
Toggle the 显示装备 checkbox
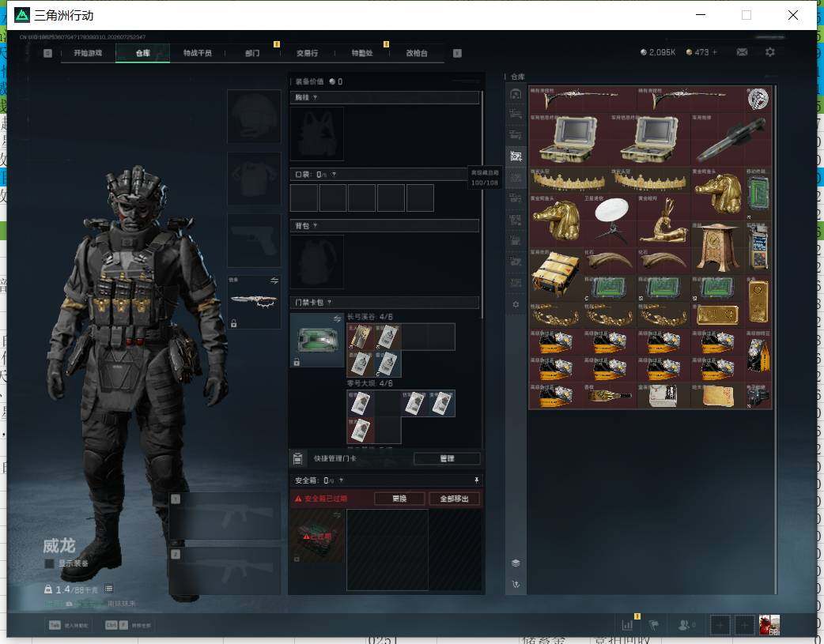pyautogui.click(x=49, y=563)
